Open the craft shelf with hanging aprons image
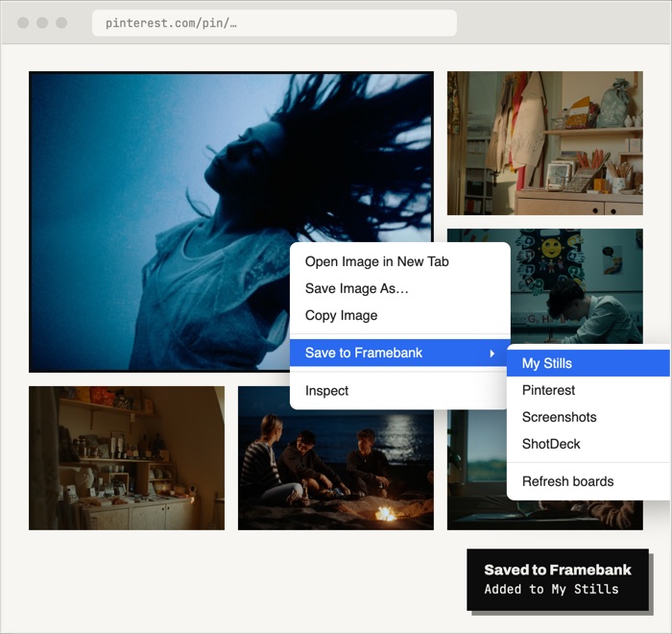The height and width of the screenshot is (634, 672). point(544,143)
